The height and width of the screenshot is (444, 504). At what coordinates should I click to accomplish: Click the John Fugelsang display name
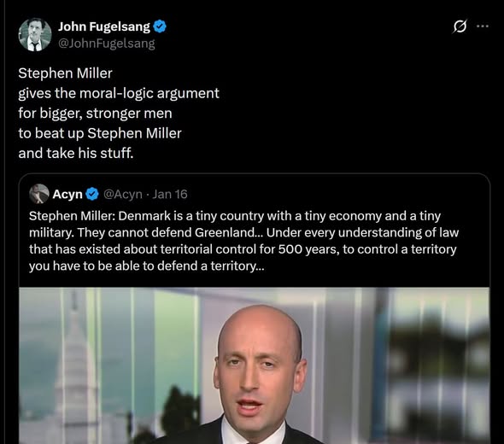point(104,26)
